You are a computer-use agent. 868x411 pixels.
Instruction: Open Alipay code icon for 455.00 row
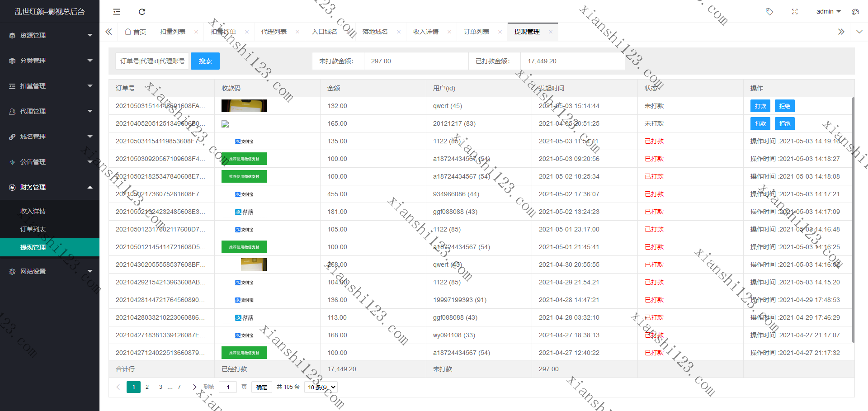click(x=244, y=194)
